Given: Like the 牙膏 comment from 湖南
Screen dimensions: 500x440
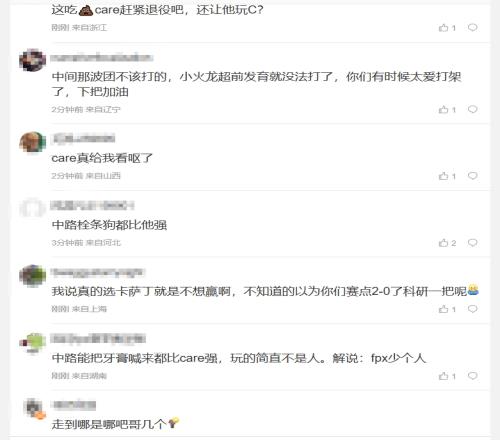Looking at the screenshot, I should [x=447, y=376].
